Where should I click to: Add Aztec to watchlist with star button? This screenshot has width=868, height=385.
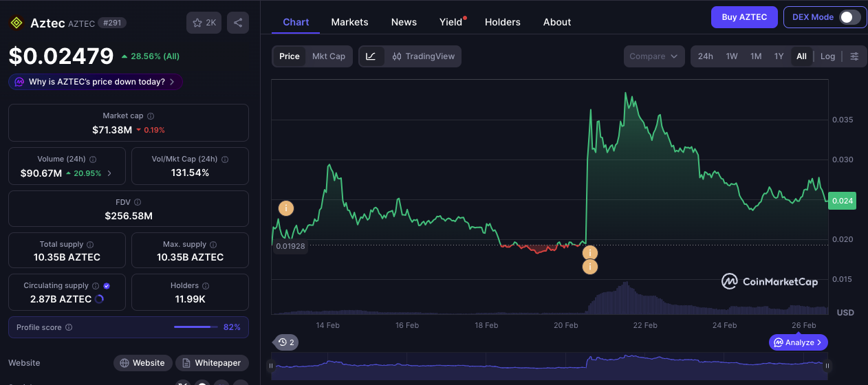(204, 23)
